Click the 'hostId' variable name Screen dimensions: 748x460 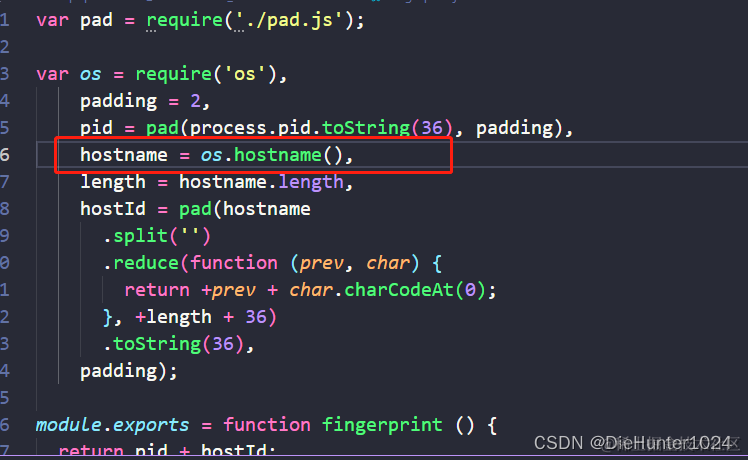point(113,209)
